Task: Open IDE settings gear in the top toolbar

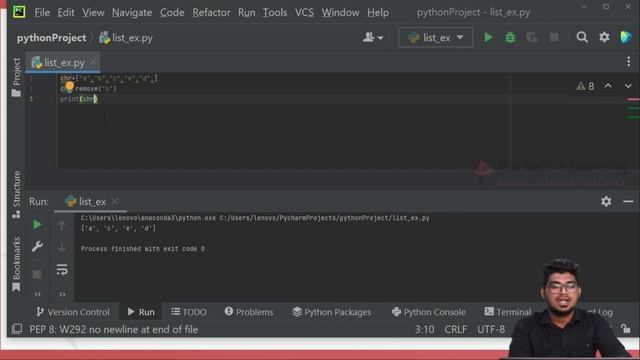Action: pyautogui.click(x=604, y=38)
